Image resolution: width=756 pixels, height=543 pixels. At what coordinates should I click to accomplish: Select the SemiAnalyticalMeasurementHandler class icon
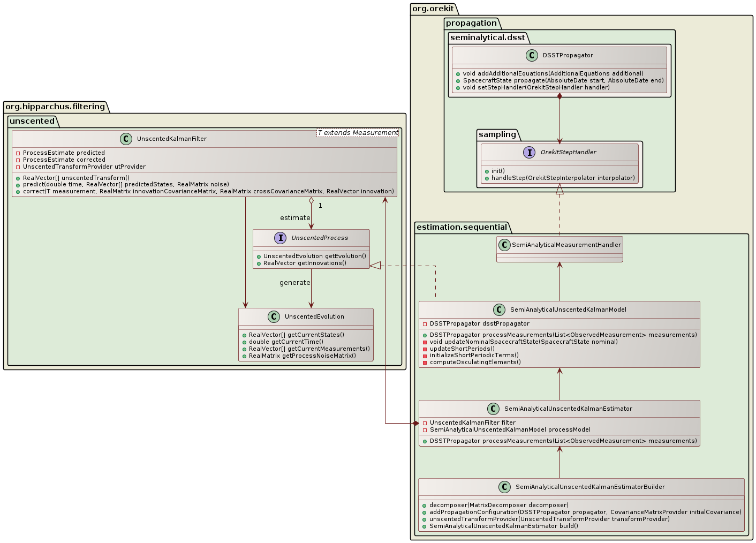pyautogui.click(x=505, y=245)
